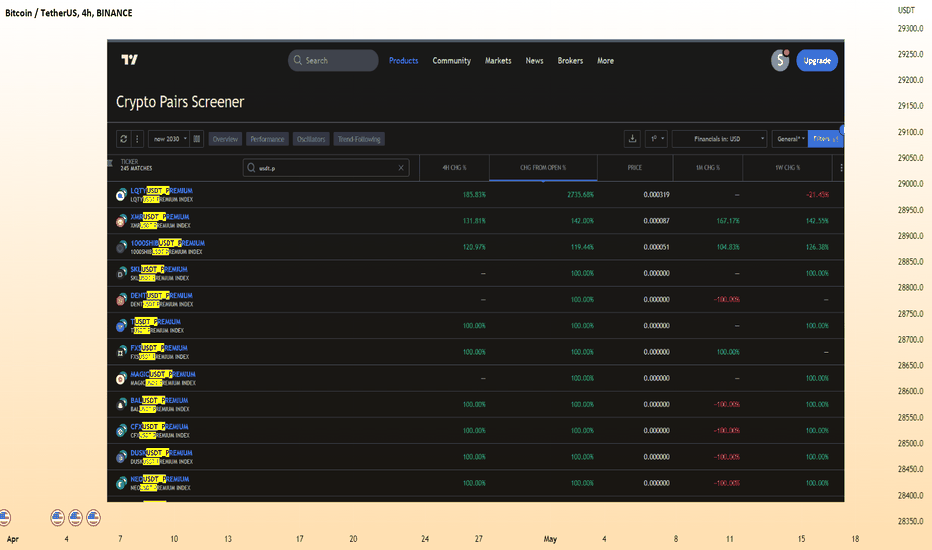Open the XMRUSDT_PREMIUM ticker link
932x550 pixels.
click(x=159, y=216)
